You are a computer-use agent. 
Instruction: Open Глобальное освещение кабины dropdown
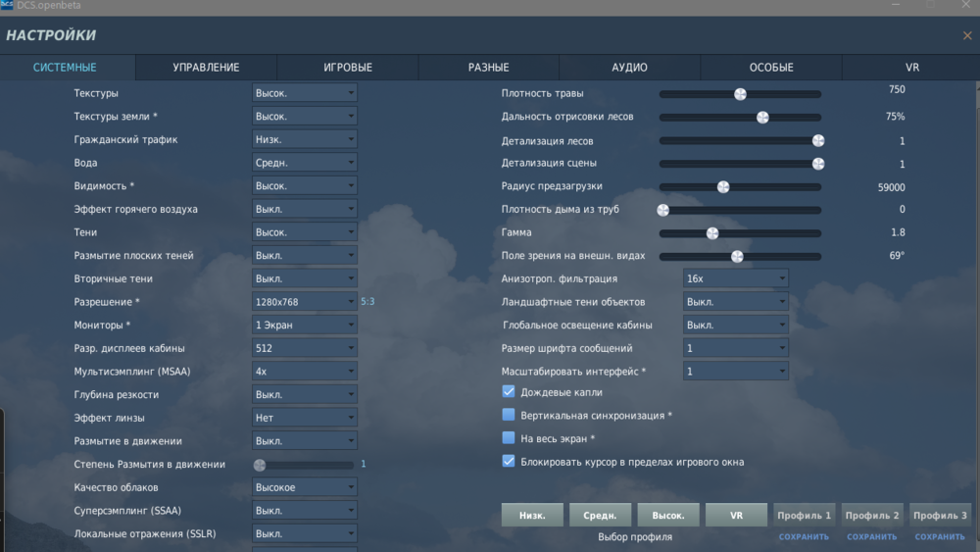click(x=735, y=325)
